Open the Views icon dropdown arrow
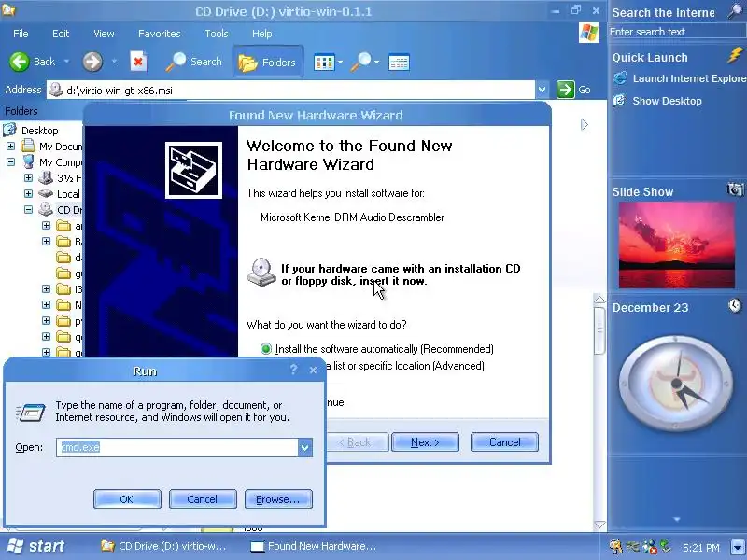The height and width of the screenshot is (560, 747). pos(340,62)
